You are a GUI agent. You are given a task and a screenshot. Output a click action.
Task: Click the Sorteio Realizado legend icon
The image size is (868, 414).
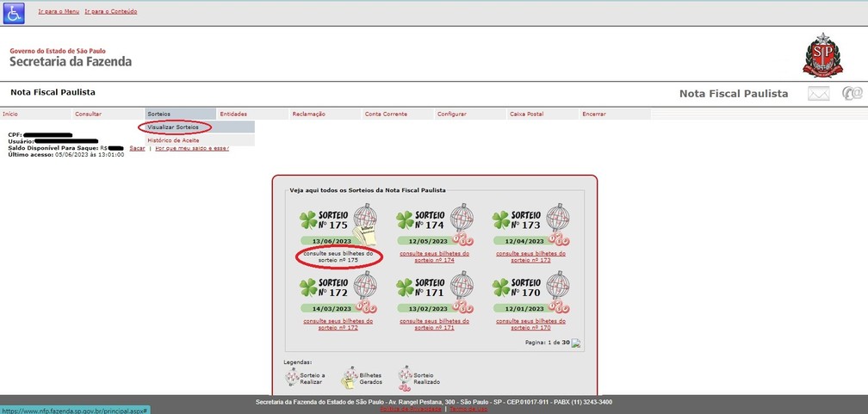pos(406,379)
